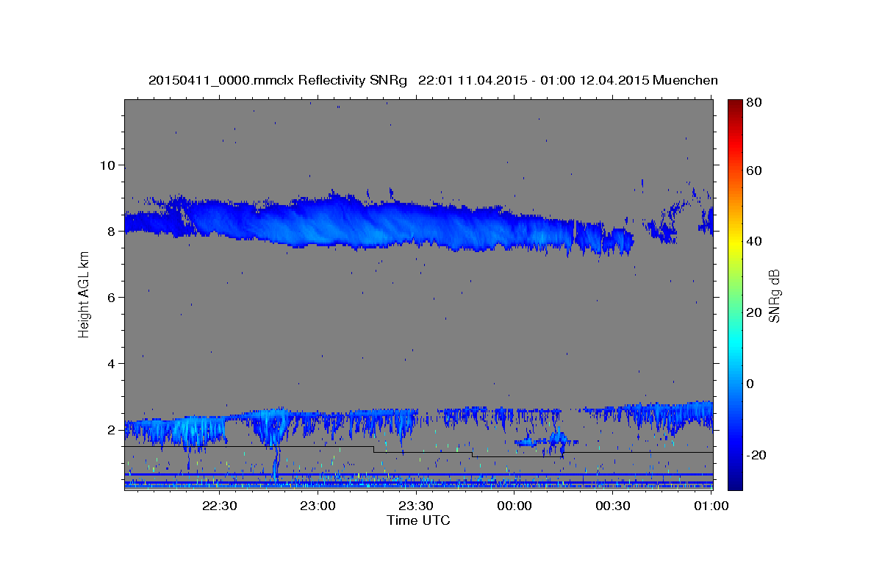Click the plot title text '20150411_0000.mmclx Reflectivity SNRg'

coord(278,80)
